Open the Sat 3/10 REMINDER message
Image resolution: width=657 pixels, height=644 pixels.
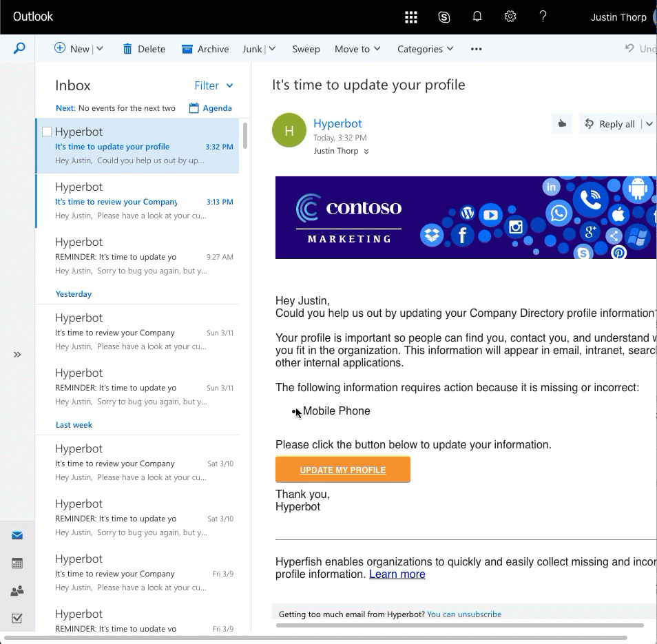tap(138, 517)
